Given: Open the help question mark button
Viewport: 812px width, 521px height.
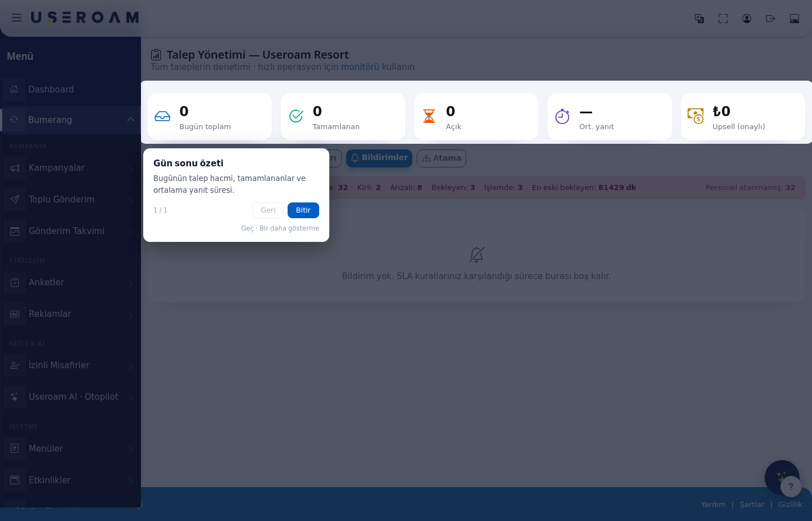Looking at the screenshot, I should [791, 487].
